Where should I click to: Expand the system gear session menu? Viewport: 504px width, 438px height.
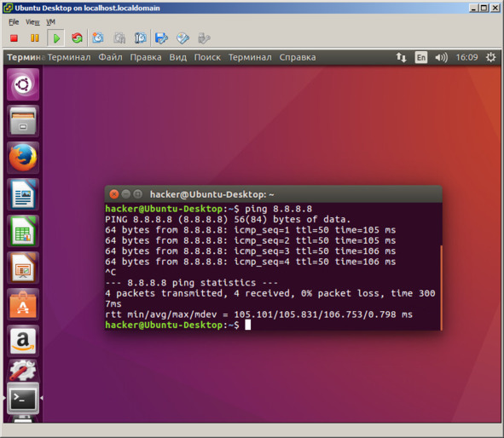tap(491, 57)
